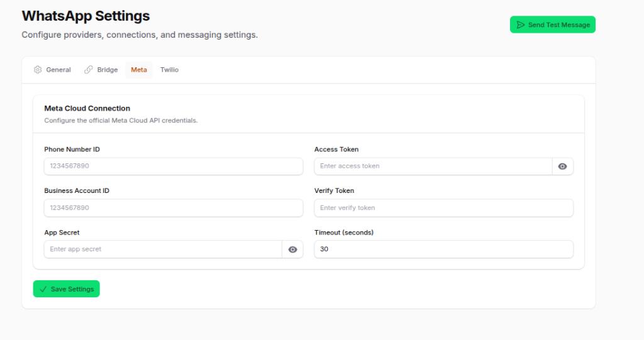Viewport: 644px width, 340px height.
Task: Click the checkmark icon on Save Settings
Action: pyautogui.click(x=43, y=289)
